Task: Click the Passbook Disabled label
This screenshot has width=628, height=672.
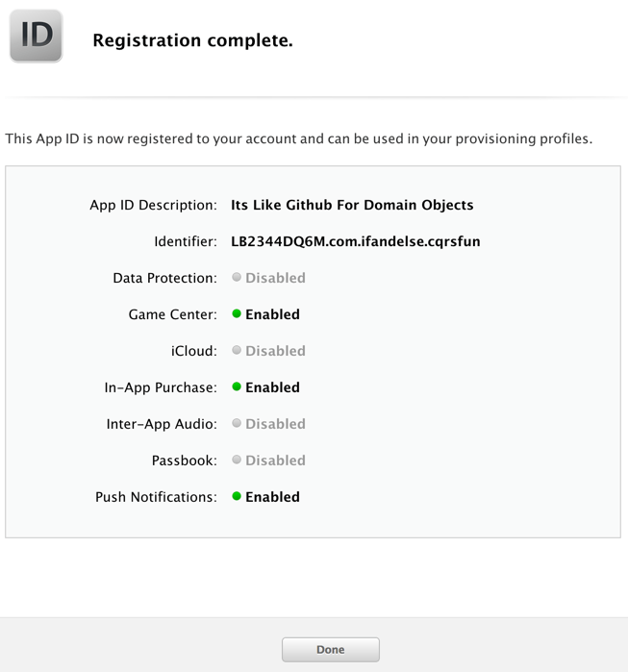Action: pyautogui.click(x=275, y=460)
